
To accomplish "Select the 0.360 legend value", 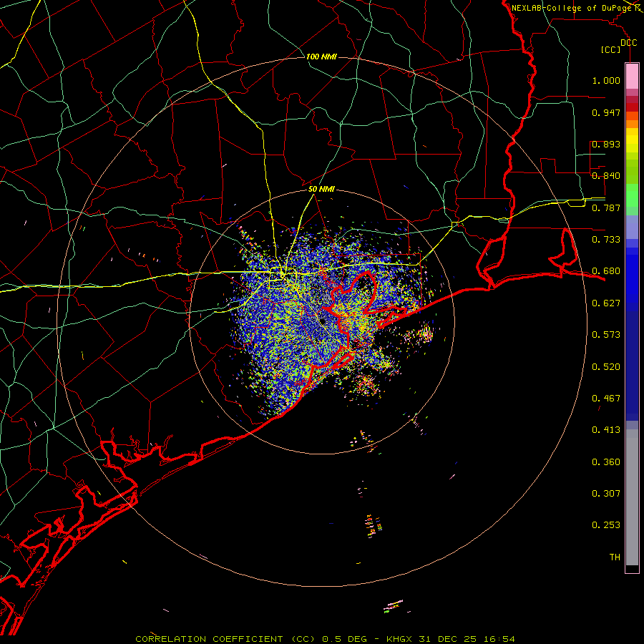I will coord(606,462).
